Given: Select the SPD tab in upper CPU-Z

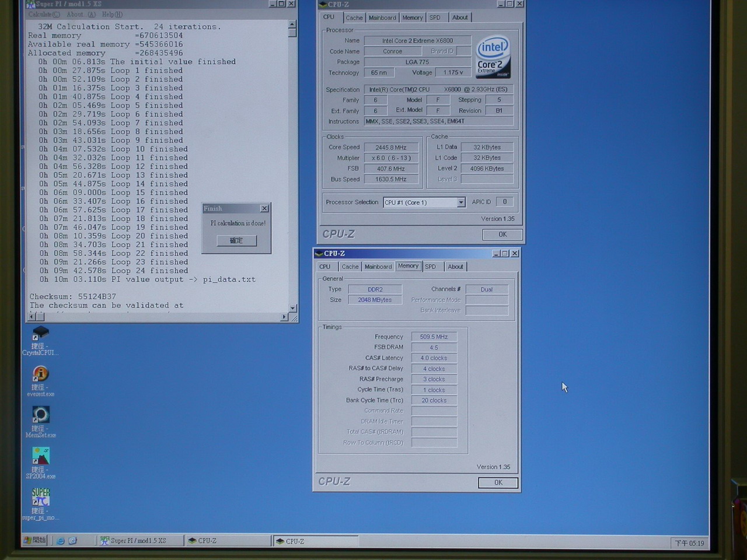Looking at the screenshot, I should tap(435, 17).
